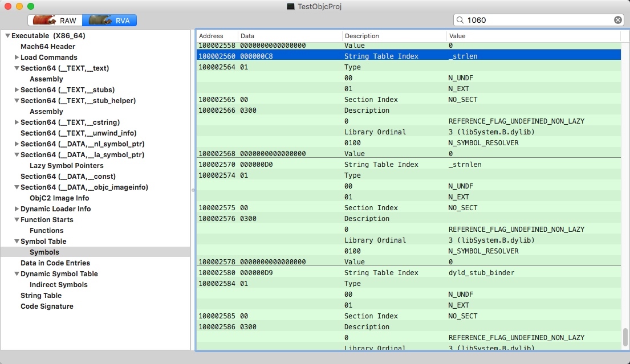Select Indirect Symbols in the sidebar
630x364 pixels.
pos(58,285)
